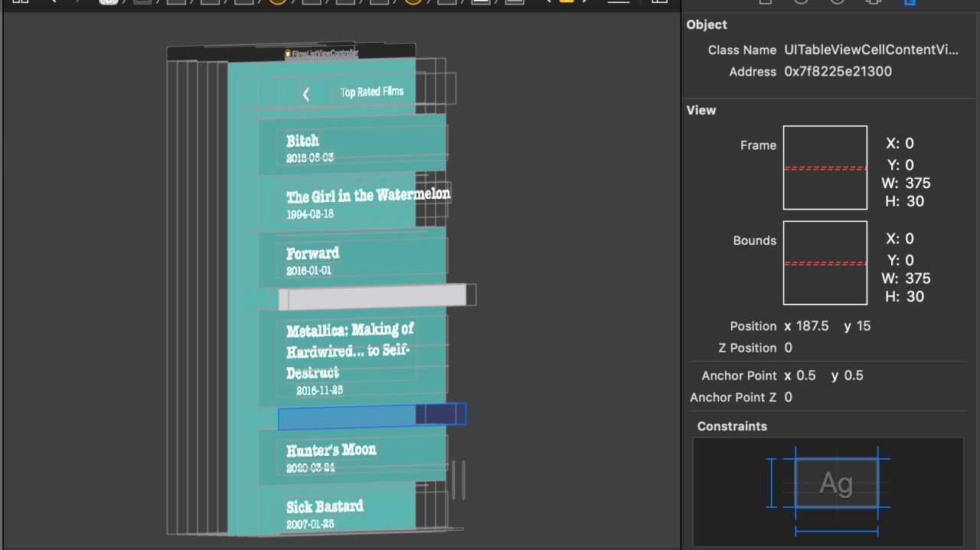980x550 pixels.
Task: Select the '2016-11-25' date label
Action: (319, 390)
